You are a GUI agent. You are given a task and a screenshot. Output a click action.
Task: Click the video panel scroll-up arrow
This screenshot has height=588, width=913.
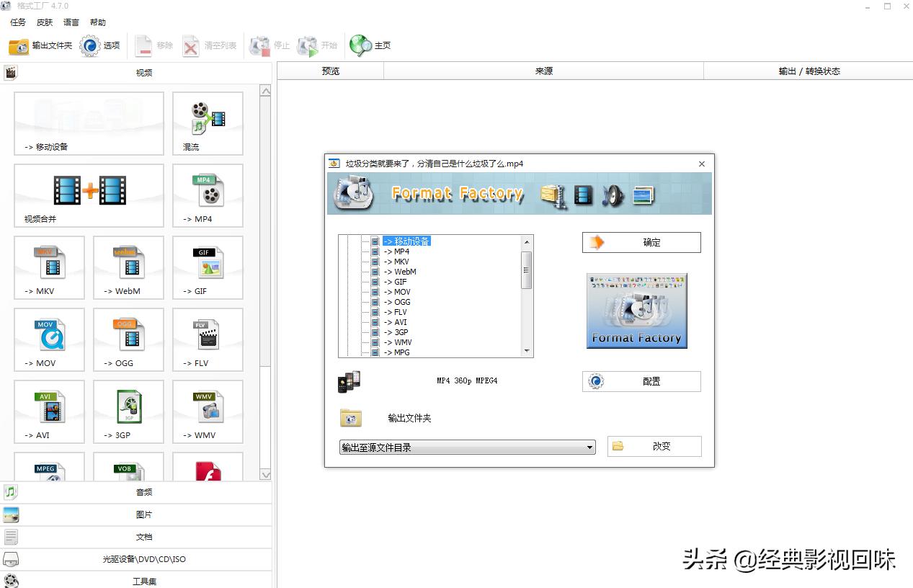tap(265, 91)
